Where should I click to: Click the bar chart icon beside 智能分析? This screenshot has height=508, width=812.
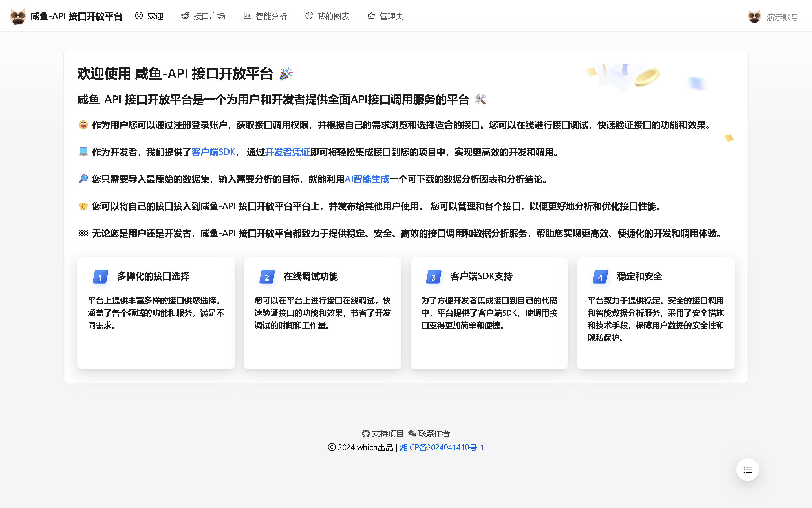247,16
